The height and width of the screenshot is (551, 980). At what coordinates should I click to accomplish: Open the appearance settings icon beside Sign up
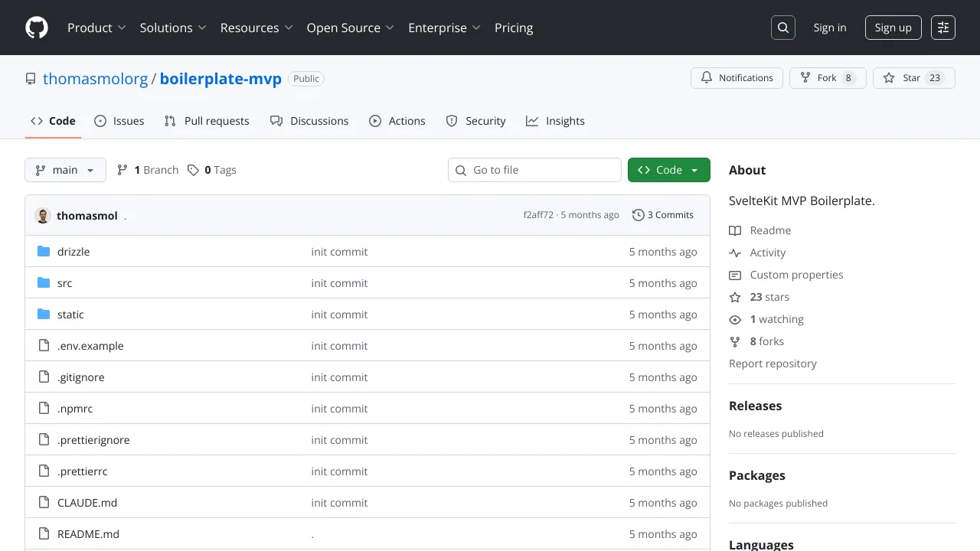[x=943, y=28]
